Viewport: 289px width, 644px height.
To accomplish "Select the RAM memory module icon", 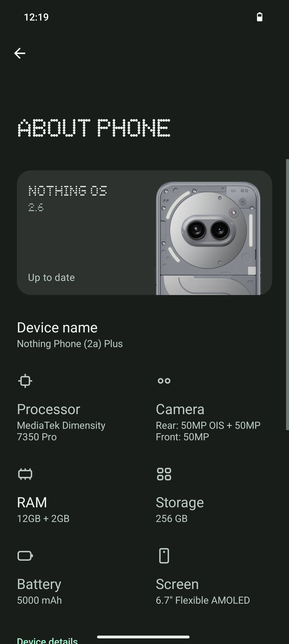I will click(25, 474).
